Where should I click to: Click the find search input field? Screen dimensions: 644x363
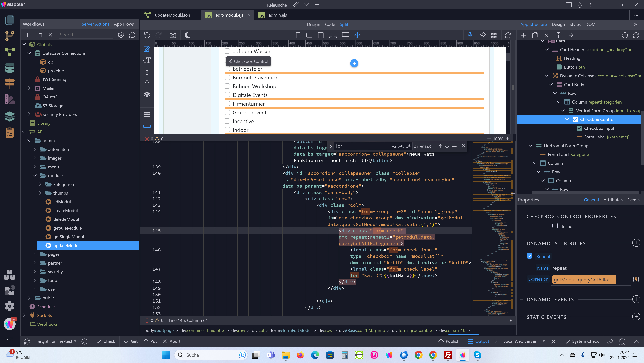[x=361, y=146]
